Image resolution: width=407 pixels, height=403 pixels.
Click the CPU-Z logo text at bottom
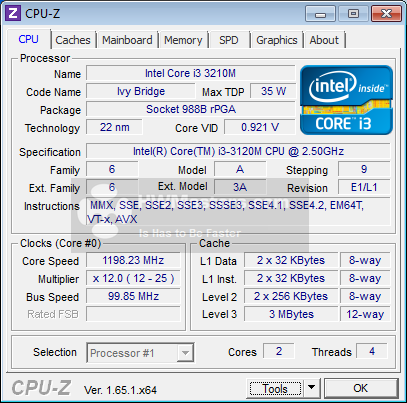tap(41, 388)
